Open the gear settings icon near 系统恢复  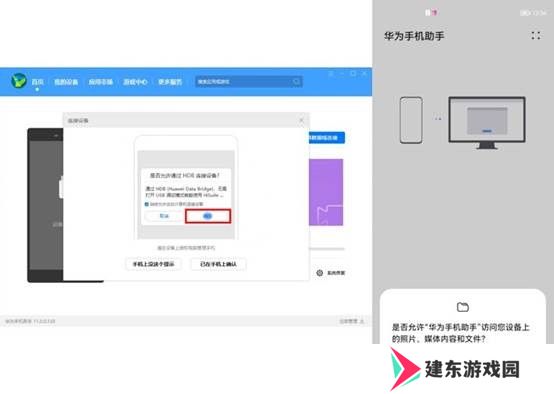[x=320, y=272]
